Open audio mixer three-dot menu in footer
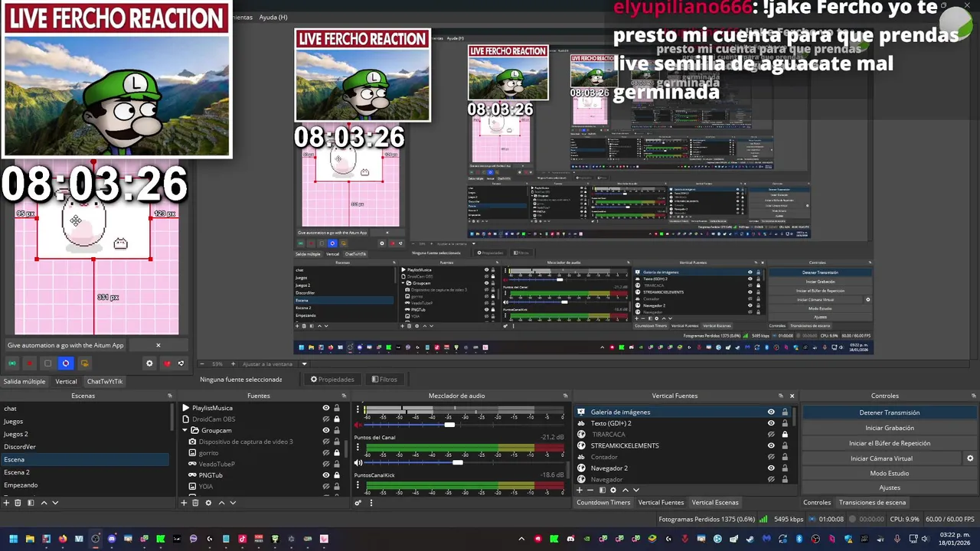The width and height of the screenshot is (980, 551). coord(371,503)
